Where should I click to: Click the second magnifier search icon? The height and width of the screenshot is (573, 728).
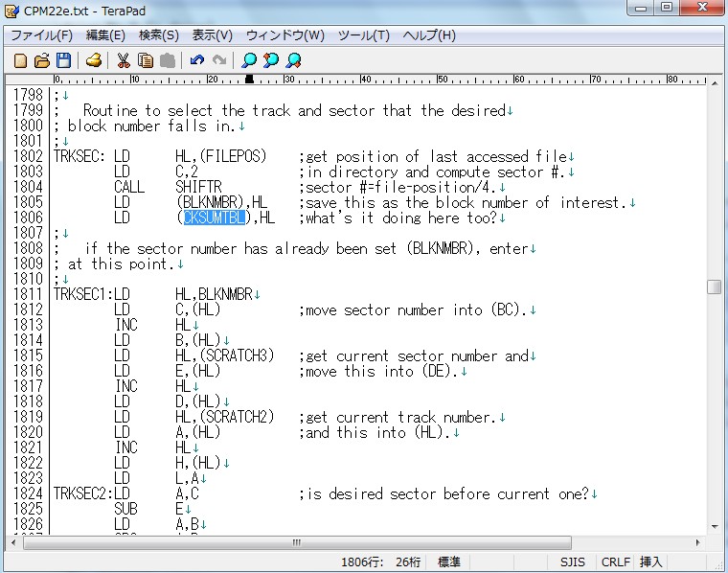coord(271,60)
